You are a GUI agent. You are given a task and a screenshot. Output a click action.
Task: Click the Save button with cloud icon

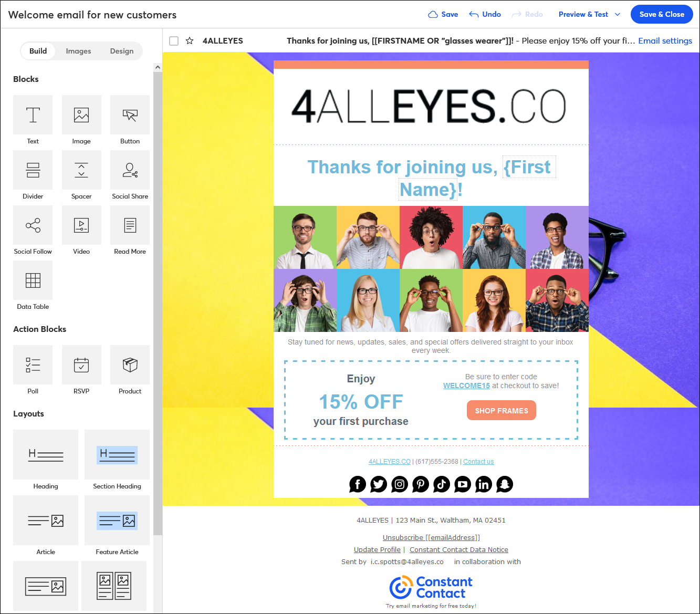coord(443,14)
